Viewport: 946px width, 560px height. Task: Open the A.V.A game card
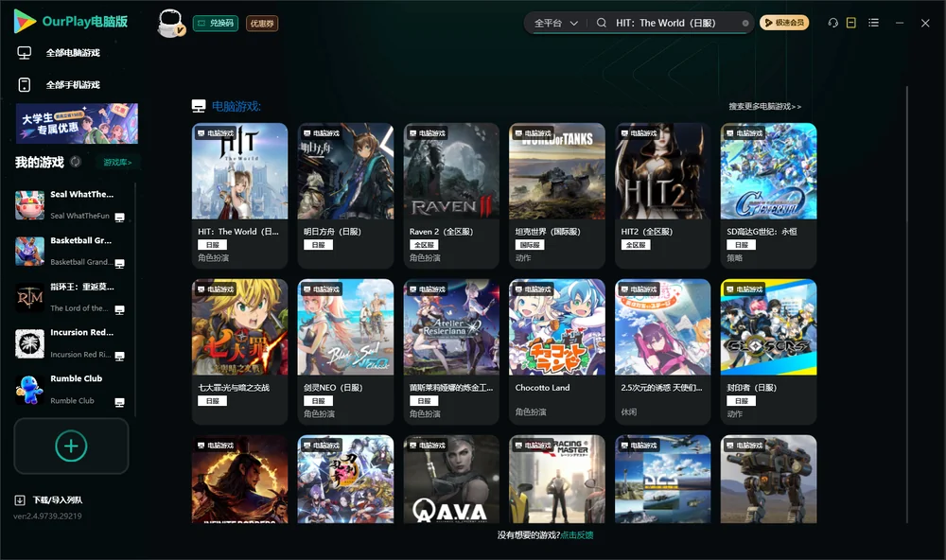[451, 480]
